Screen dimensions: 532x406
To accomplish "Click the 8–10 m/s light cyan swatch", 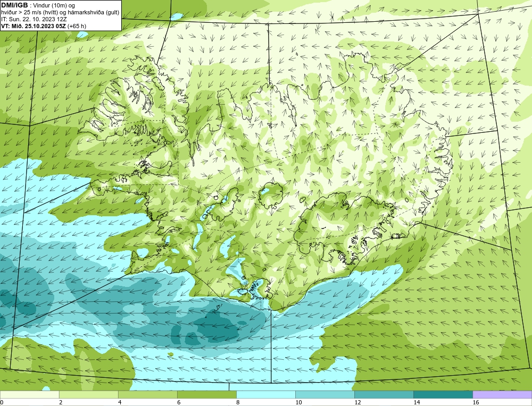I will (265, 394).
